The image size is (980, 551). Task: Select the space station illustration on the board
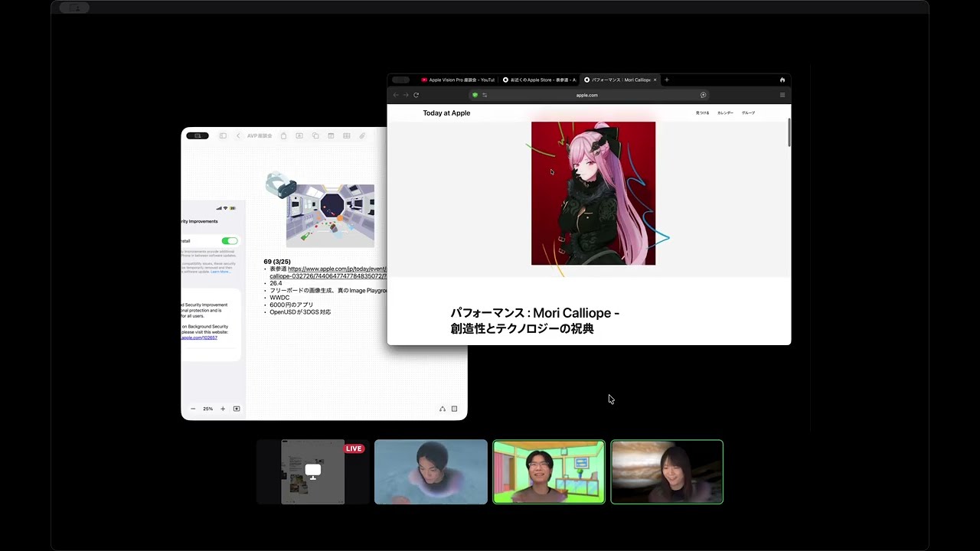(x=330, y=215)
